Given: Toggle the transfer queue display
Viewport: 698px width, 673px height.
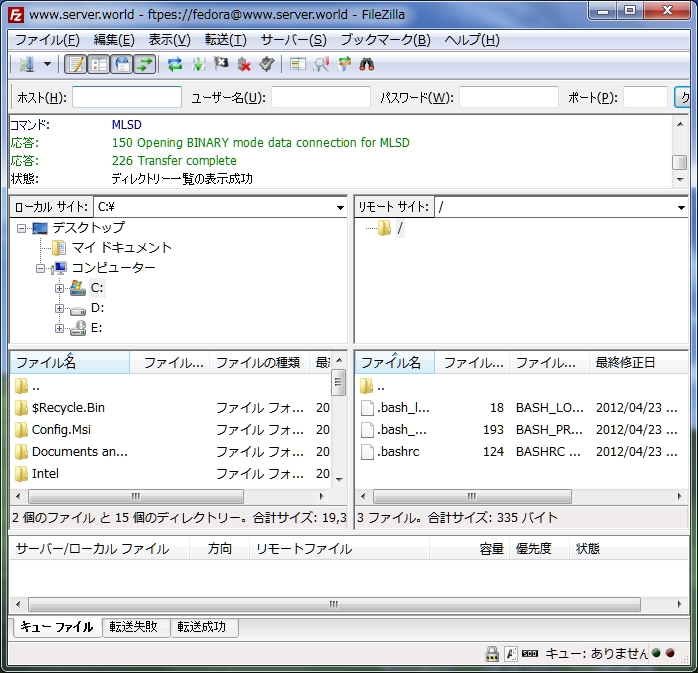Looking at the screenshot, I should (x=145, y=65).
